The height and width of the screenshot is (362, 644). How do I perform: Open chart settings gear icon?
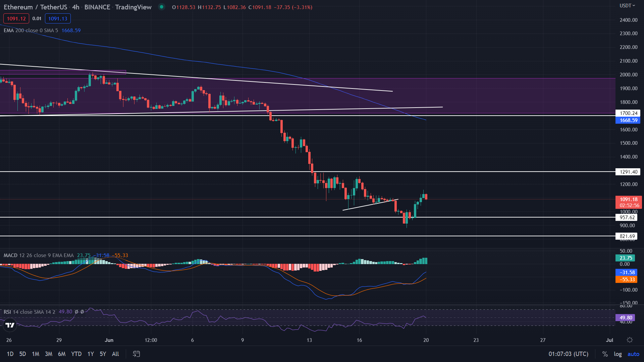[630, 340]
